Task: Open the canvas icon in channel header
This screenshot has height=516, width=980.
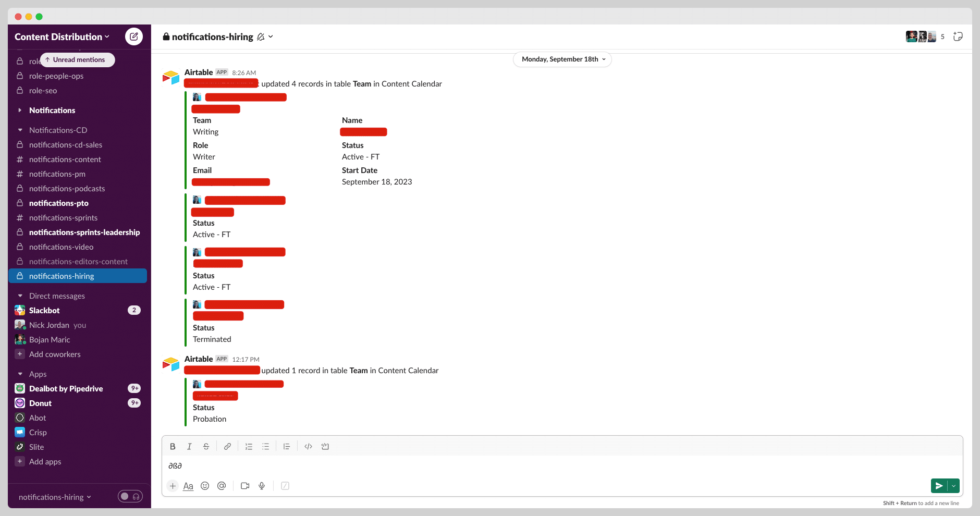Action: 958,36
